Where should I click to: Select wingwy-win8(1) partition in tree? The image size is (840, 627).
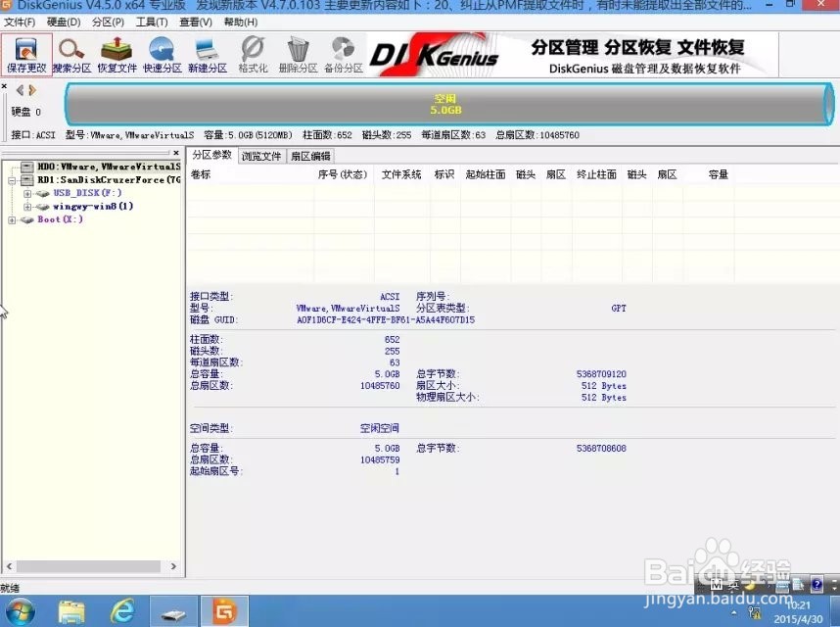point(93,206)
